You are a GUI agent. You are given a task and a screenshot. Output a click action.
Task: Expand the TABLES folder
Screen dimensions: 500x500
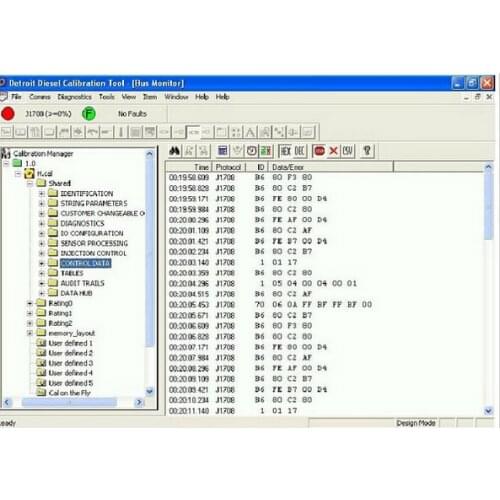coord(42,273)
